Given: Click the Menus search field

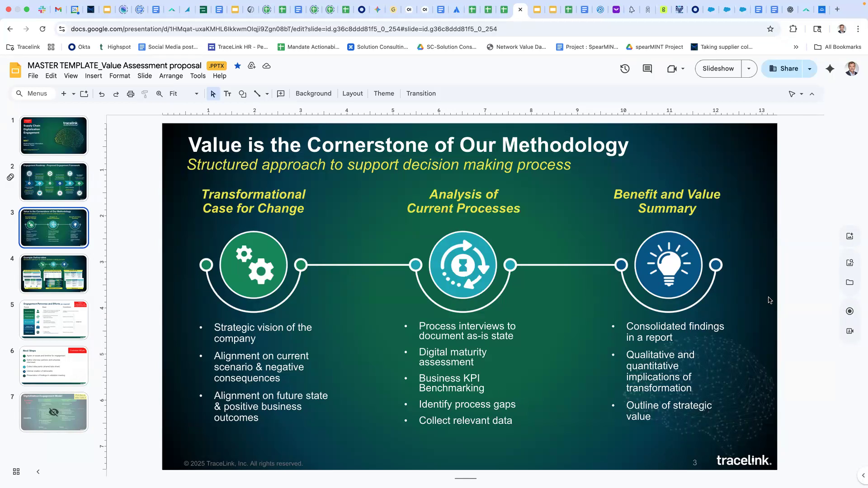Looking at the screenshot, I should 37,94.
